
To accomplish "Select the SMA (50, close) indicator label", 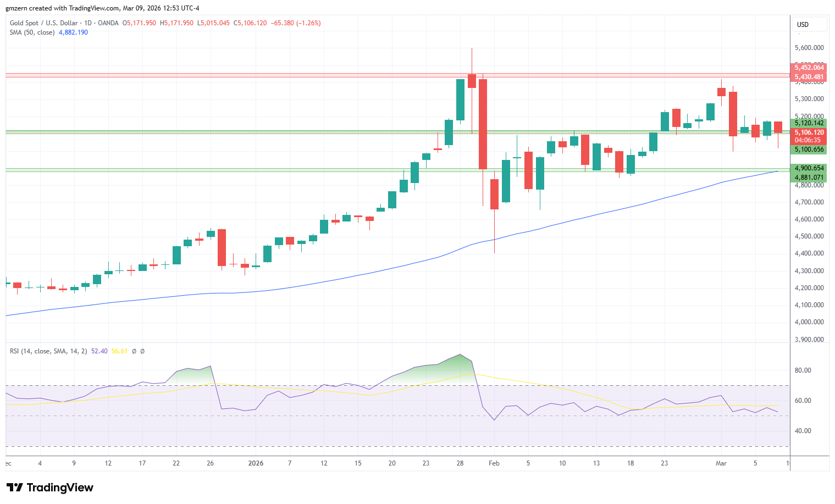I will pos(32,32).
